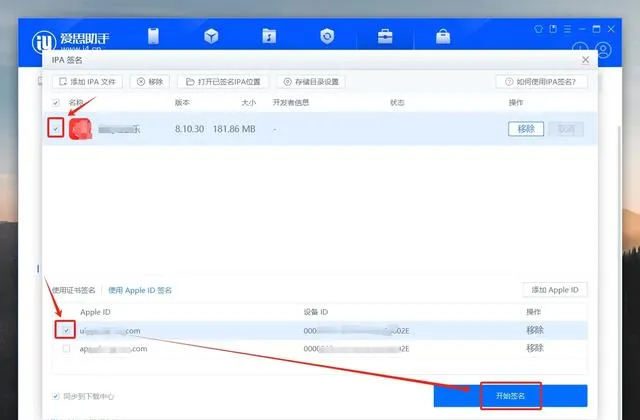This screenshot has width=640, height=420.
Task: Remove the second Apple ID (ap...com) entry
Action: (535, 348)
